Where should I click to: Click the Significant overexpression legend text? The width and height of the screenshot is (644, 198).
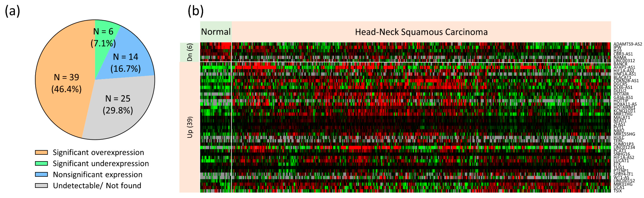tap(98, 152)
